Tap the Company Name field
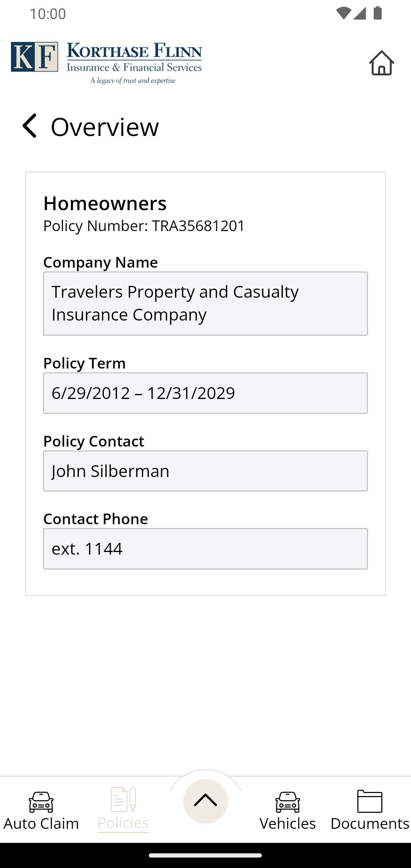The image size is (411, 868). [x=205, y=303]
